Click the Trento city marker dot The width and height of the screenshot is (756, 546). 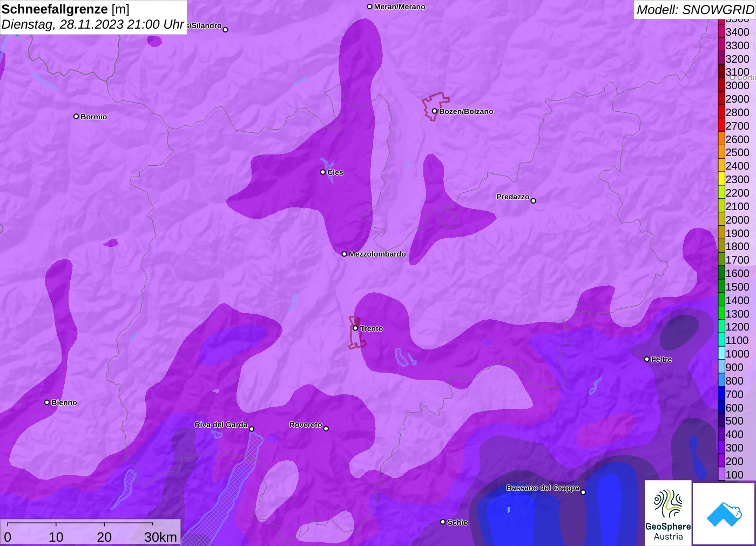pyautogui.click(x=355, y=328)
